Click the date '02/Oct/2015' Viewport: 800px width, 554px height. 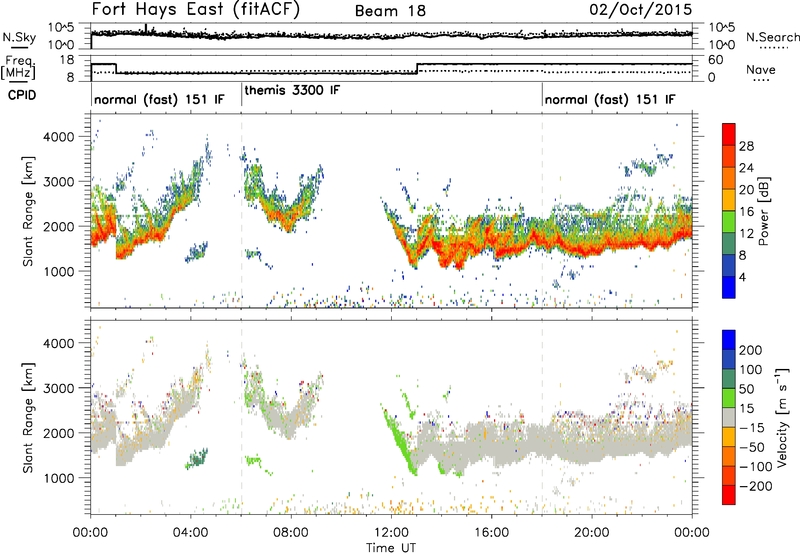point(641,10)
